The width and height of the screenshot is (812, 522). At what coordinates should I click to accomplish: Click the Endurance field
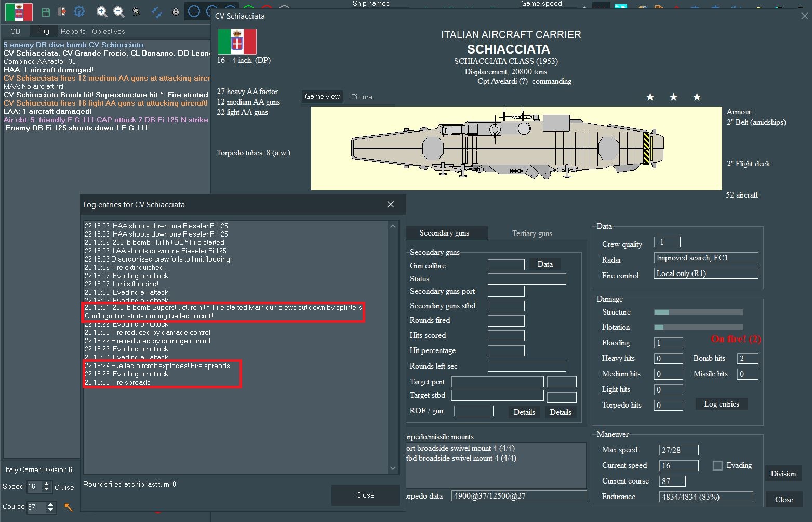tap(706, 497)
